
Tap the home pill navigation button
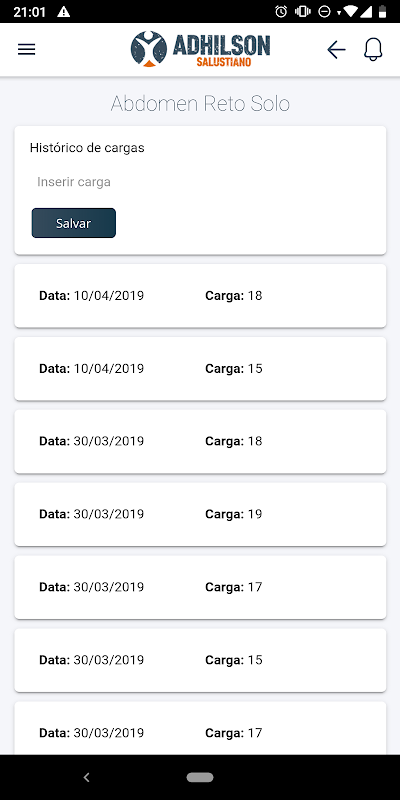(200, 777)
